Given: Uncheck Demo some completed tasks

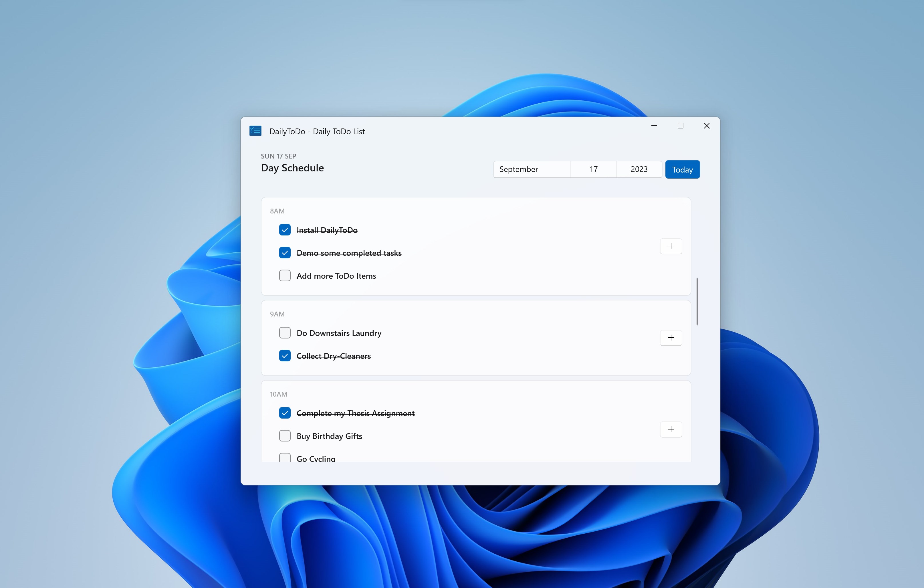Looking at the screenshot, I should [285, 253].
